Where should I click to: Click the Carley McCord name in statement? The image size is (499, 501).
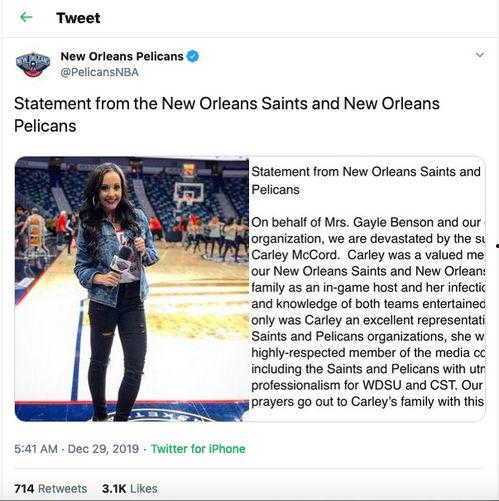(295, 255)
